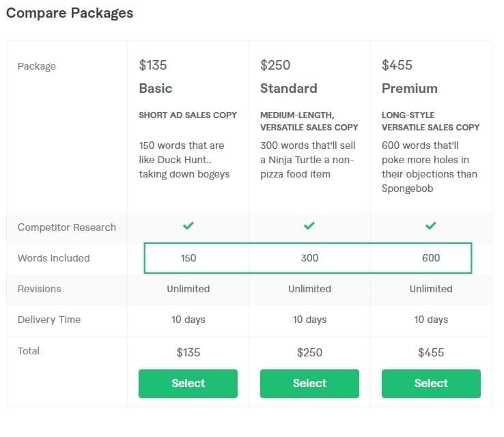Screen dimensions: 504x437
Task: Click the Premium package green checkmark
Action: click(x=431, y=226)
